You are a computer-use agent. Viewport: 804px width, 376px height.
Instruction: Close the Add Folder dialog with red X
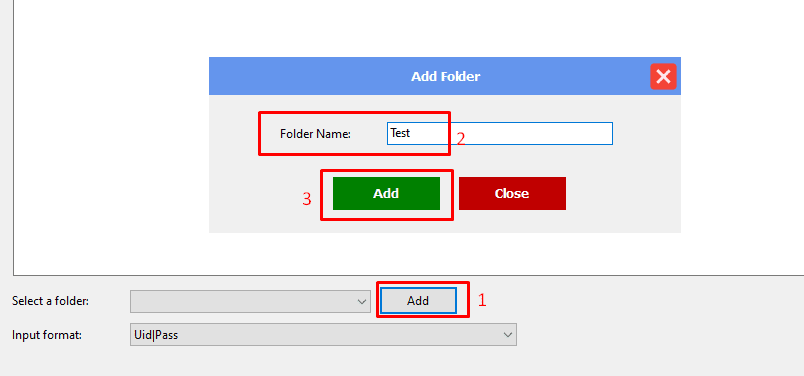pos(663,76)
